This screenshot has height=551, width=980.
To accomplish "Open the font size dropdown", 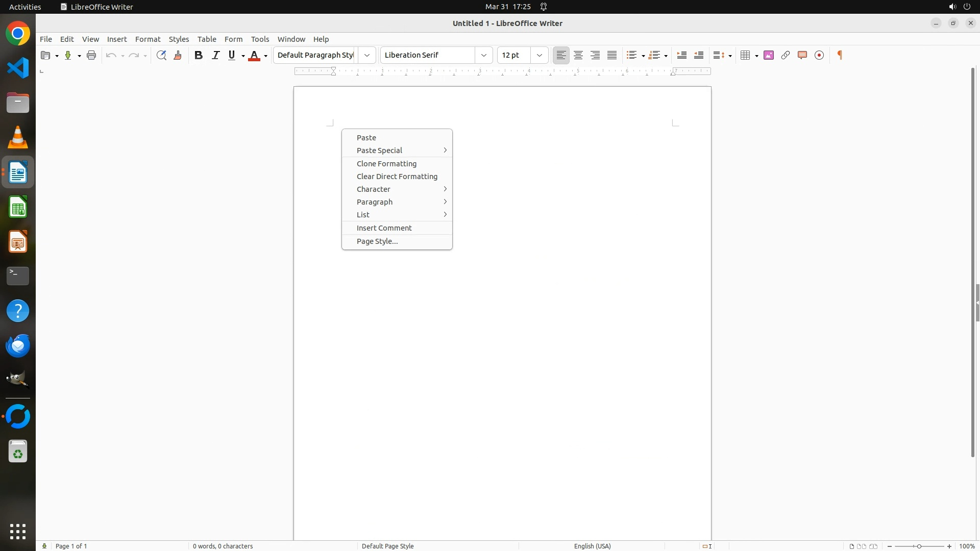I will pyautogui.click(x=540, y=55).
